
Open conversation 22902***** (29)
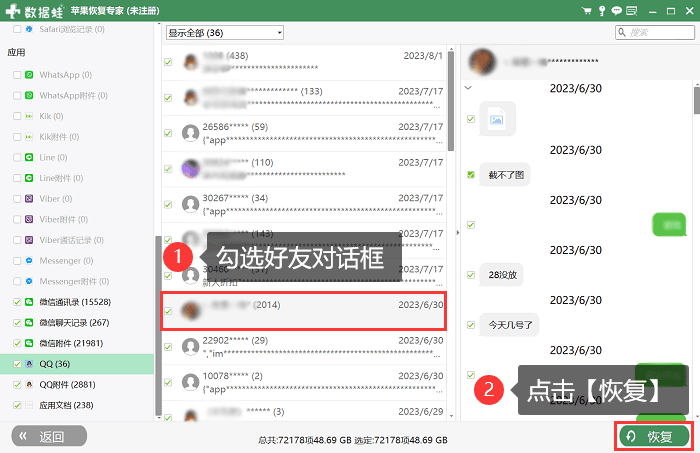tap(304, 347)
